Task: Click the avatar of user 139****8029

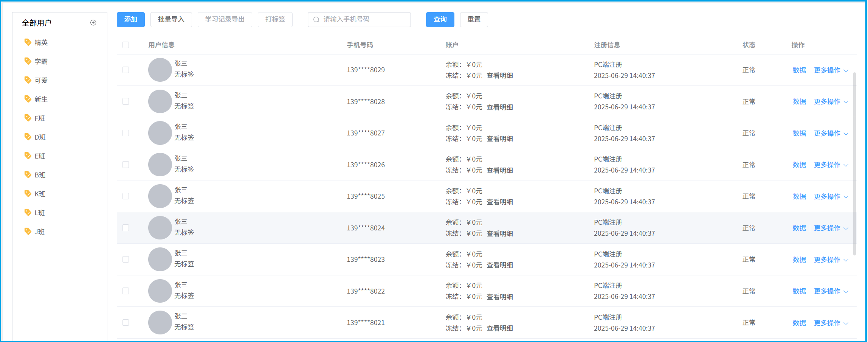Action: [x=160, y=70]
